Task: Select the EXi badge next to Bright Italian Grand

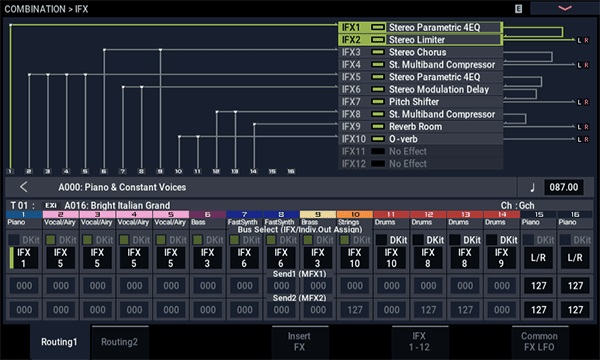Action: click(x=51, y=205)
